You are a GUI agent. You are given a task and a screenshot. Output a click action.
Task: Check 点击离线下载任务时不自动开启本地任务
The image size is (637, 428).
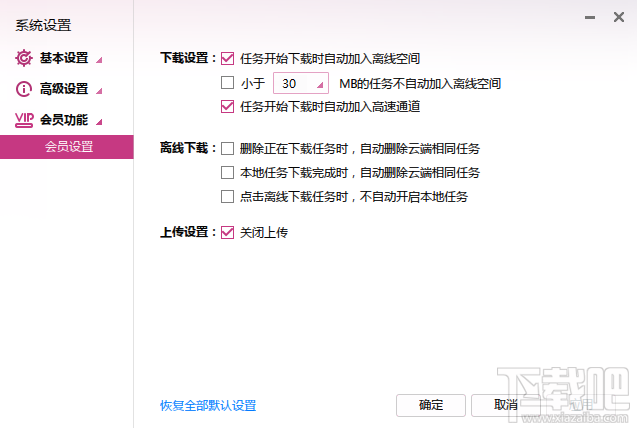pyautogui.click(x=228, y=197)
